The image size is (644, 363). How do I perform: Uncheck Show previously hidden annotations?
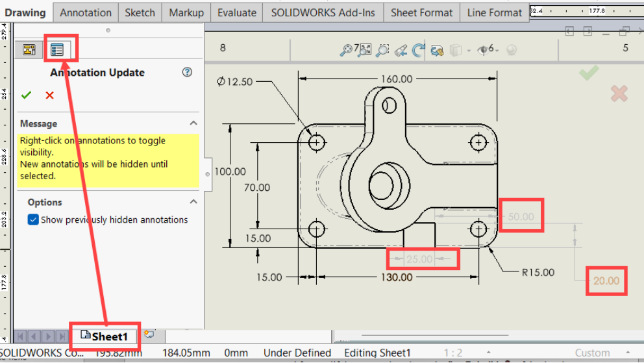point(34,219)
